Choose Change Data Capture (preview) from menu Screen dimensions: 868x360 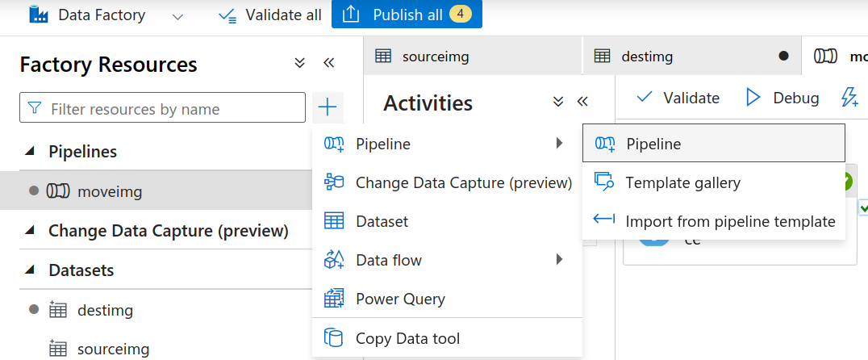pyautogui.click(x=447, y=182)
